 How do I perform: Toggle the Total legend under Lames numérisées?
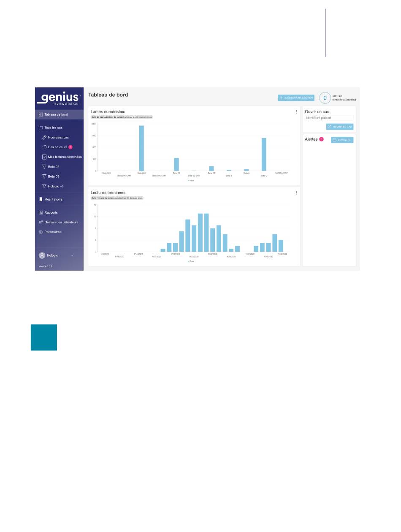pos(191,180)
